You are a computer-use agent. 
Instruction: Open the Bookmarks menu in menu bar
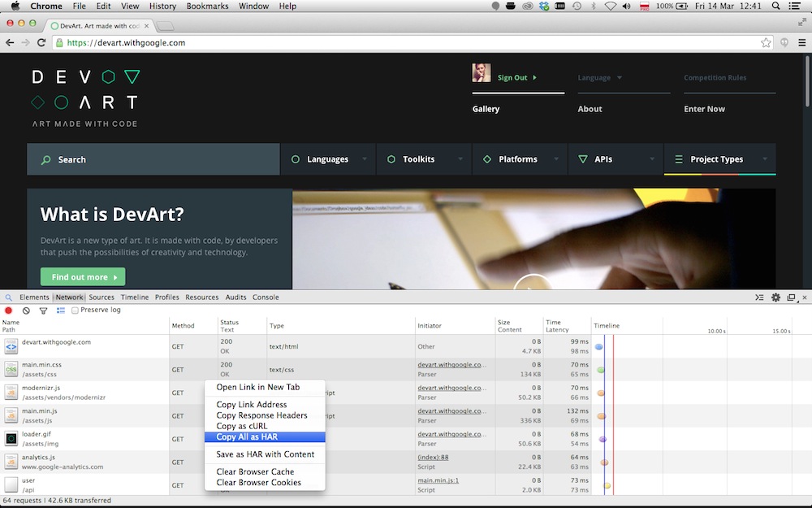tap(207, 7)
